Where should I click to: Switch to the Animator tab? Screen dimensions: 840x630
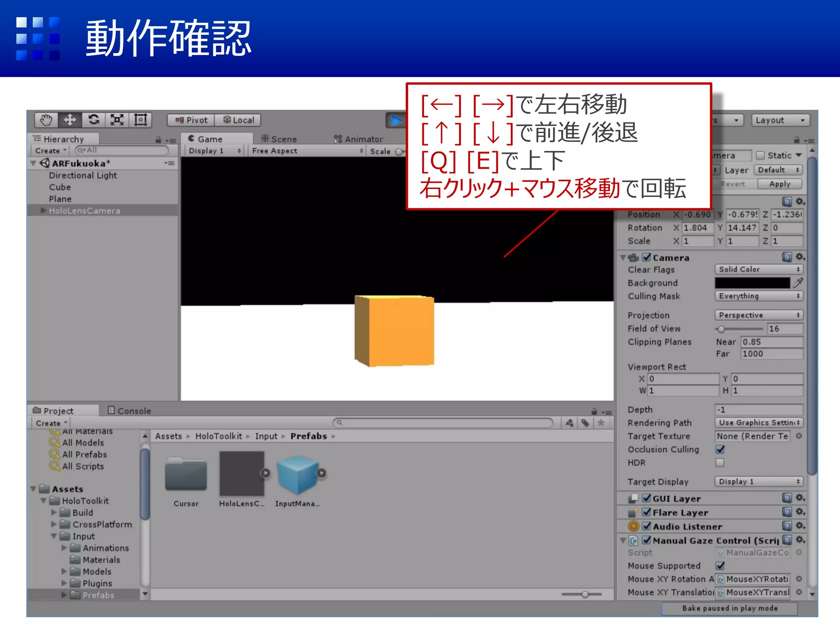pos(358,139)
